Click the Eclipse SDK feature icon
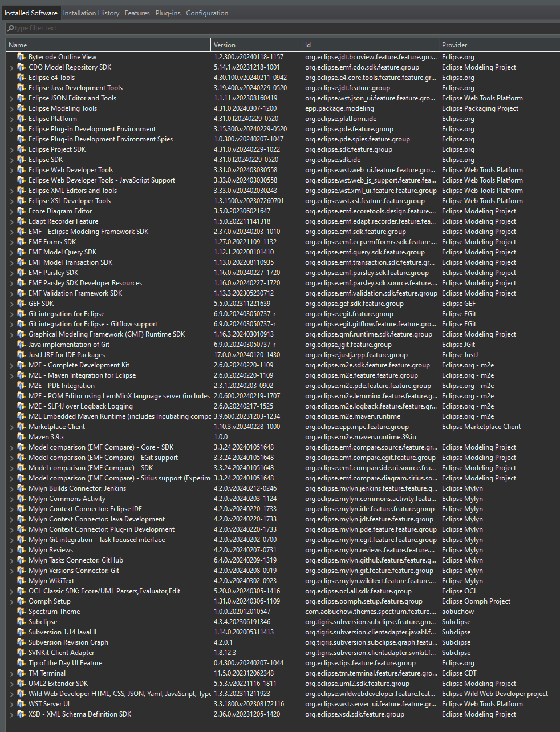 (x=22, y=160)
